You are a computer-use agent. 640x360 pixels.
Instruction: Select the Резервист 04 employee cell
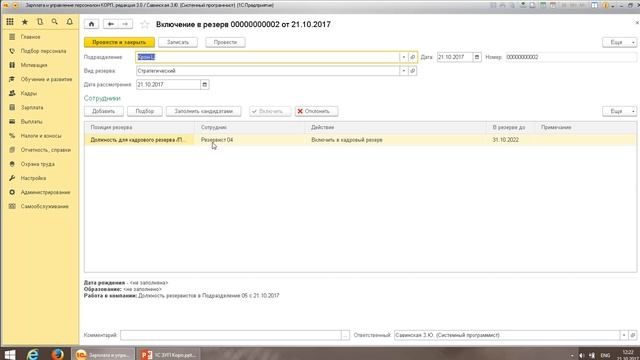point(250,140)
